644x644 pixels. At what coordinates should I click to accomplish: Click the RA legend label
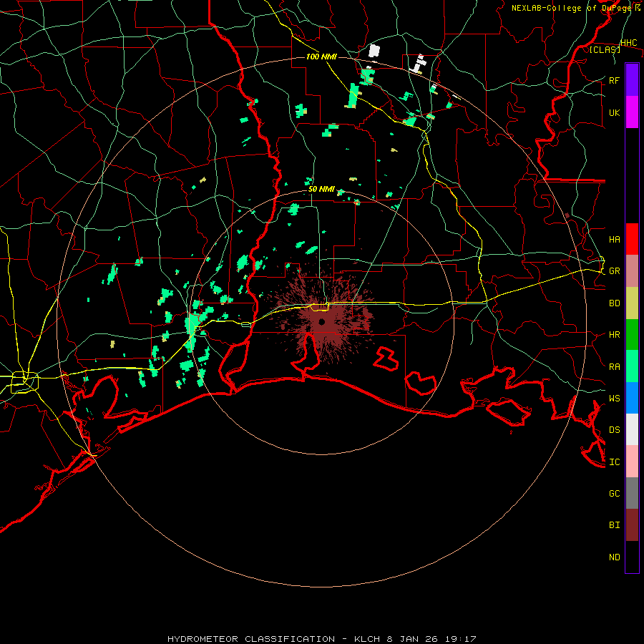coord(614,367)
